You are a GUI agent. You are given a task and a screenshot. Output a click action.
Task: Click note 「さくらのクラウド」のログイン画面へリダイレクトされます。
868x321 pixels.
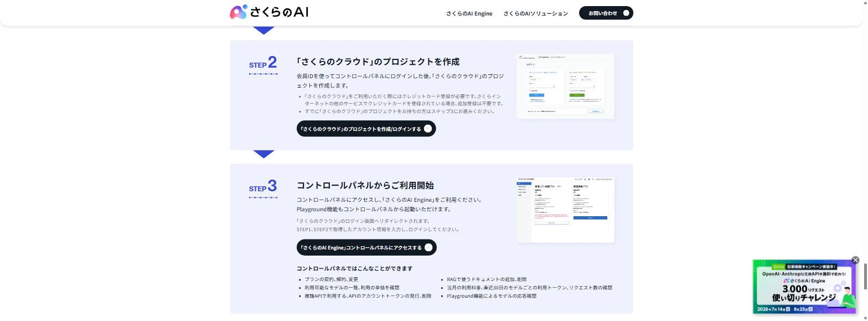click(x=363, y=221)
